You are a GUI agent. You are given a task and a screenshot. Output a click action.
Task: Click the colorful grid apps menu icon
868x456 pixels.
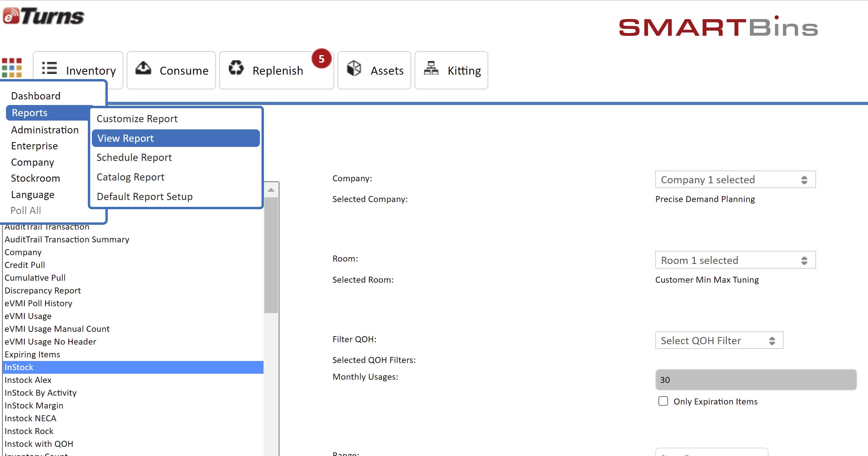12,67
